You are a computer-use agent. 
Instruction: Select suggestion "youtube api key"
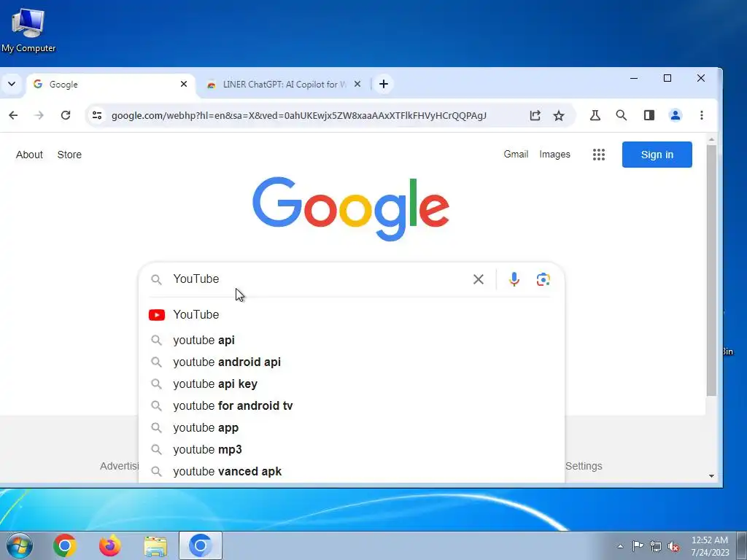pos(351,384)
